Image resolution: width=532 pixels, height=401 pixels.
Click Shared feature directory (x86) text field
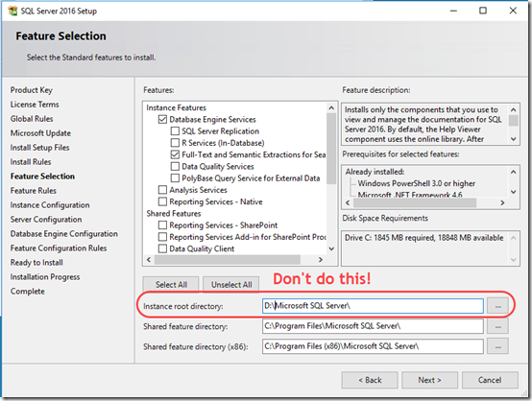point(373,346)
